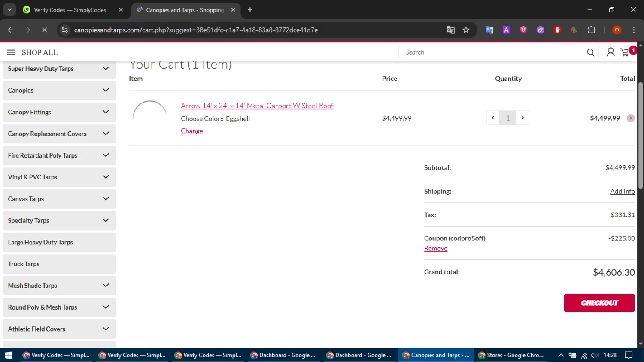The image size is (644, 362).
Task: Open the shopping cart icon
Action: click(625, 52)
